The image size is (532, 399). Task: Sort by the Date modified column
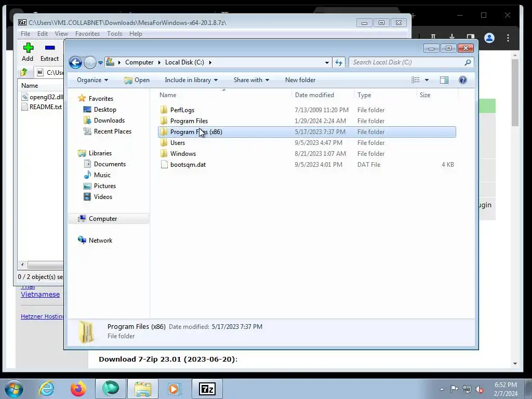(314, 95)
